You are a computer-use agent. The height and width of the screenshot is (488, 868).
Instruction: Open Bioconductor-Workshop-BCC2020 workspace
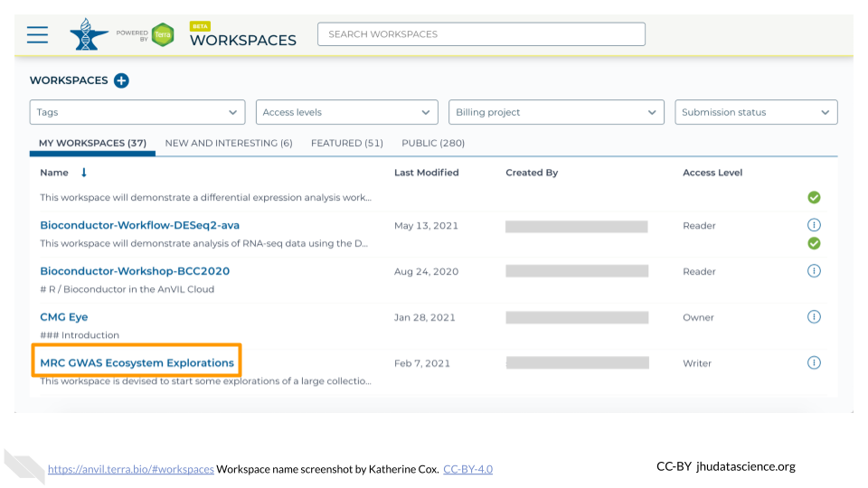click(x=135, y=271)
